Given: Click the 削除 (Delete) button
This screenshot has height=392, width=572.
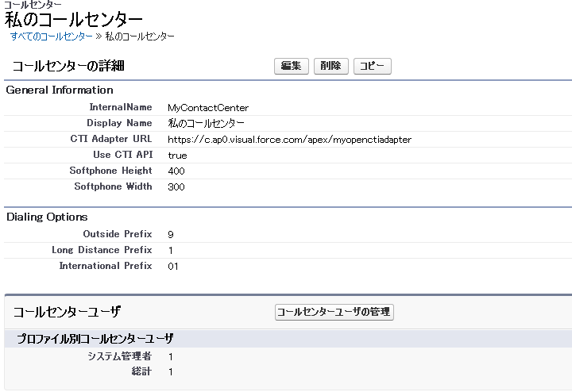Looking at the screenshot, I should coord(330,66).
